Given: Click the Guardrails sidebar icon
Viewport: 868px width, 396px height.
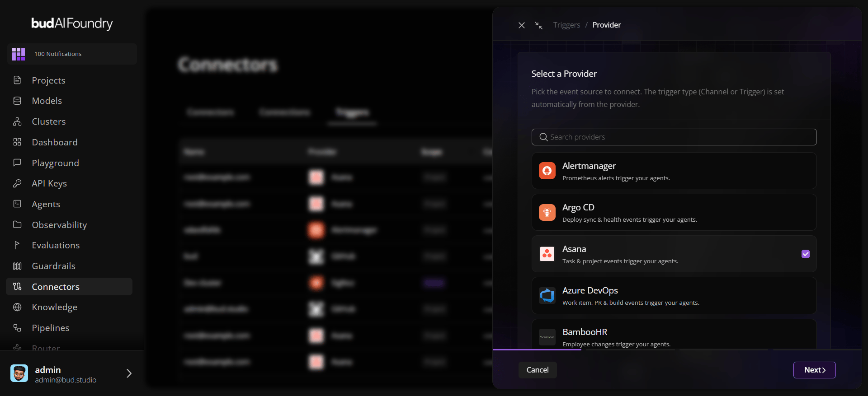Looking at the screenshot, I should pos(17,266).
